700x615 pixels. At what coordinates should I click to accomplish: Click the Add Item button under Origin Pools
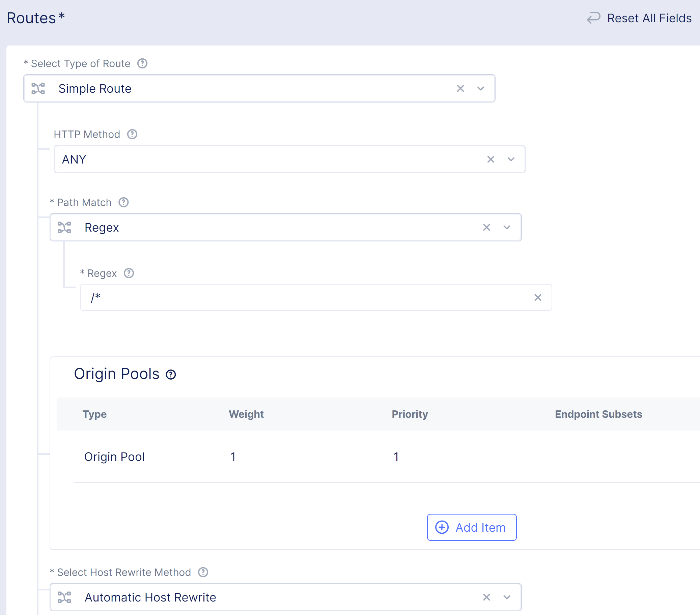point(472,527)
